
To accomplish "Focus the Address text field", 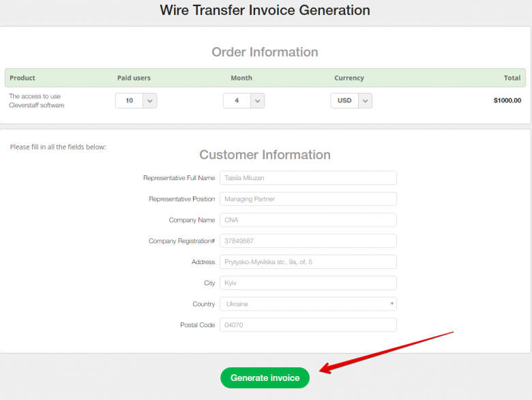I will point(308,262).
